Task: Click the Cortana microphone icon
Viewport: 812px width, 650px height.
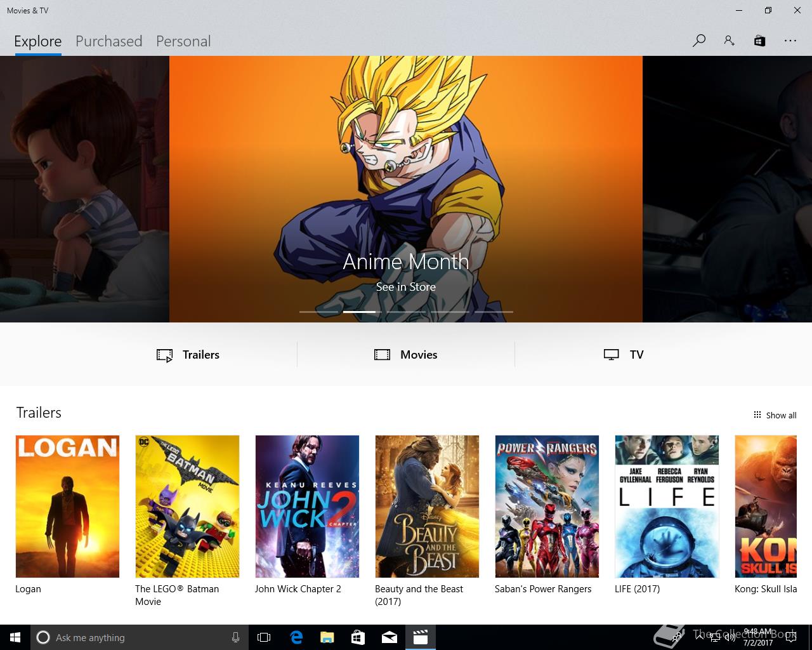Action: coord(235,637)
